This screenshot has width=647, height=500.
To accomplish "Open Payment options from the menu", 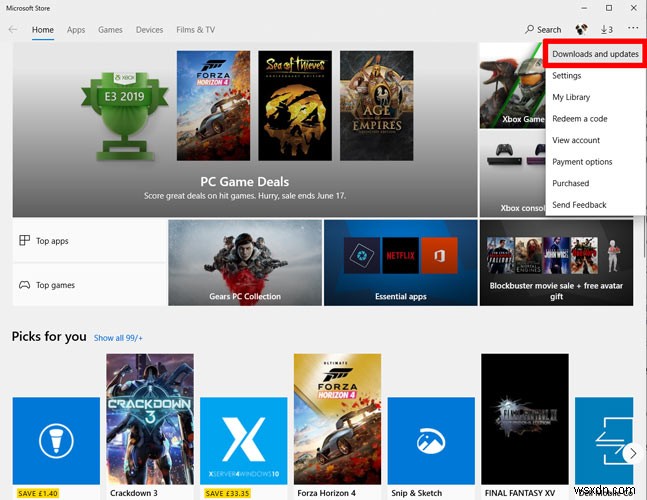I will click(595, 162).
